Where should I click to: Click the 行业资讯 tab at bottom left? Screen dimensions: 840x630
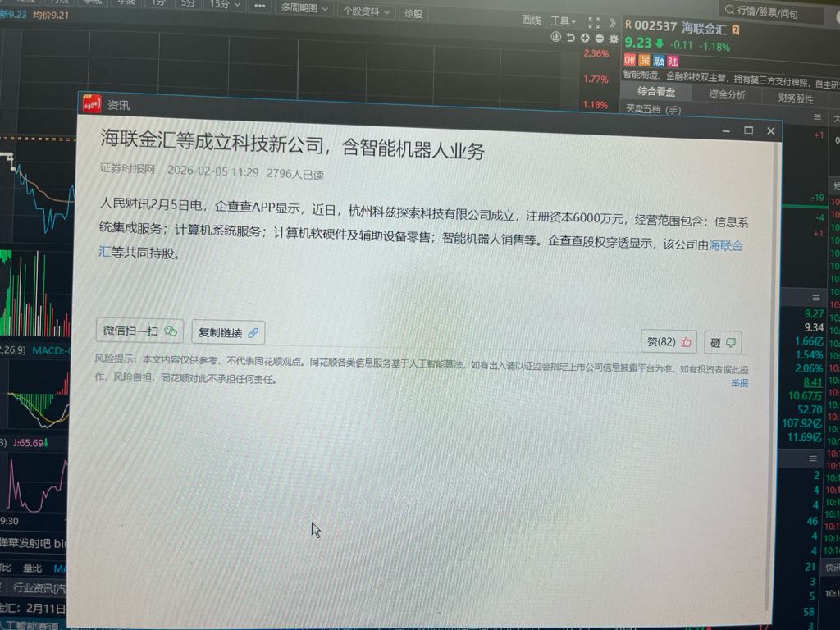38,588
